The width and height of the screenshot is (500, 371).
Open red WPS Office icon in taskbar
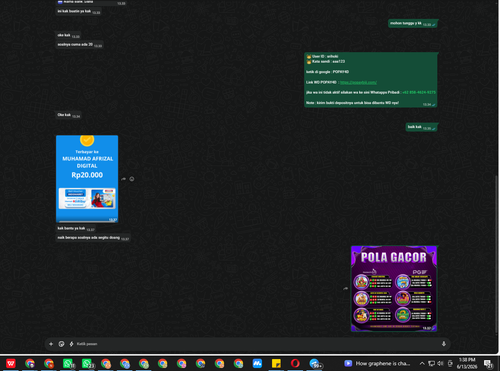(11, 363)
